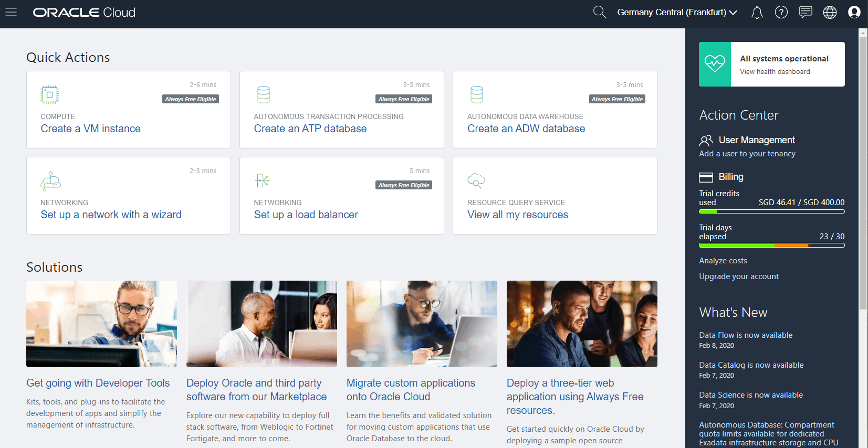Viewport: 868px width, 448px height.
Task: Open Create an ADW database link
Action: (526, 129)
